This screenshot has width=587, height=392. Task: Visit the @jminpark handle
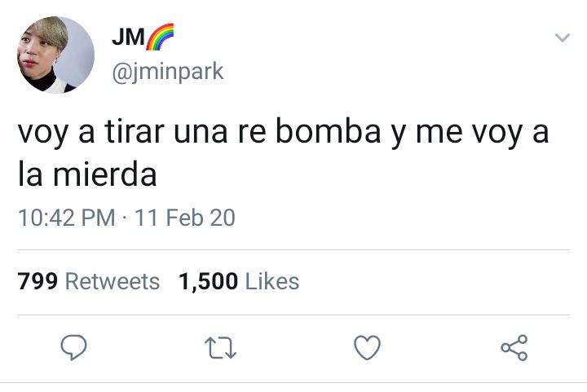pyautogui.click(x=168, y=72)
